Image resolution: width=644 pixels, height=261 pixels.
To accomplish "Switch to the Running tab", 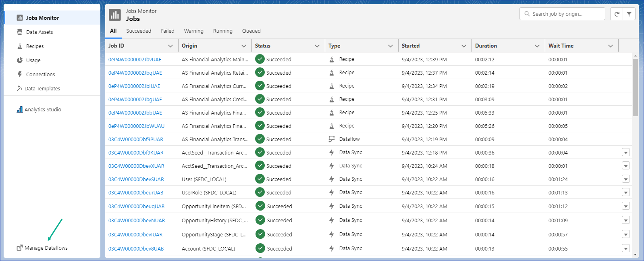I will point(222,31).
